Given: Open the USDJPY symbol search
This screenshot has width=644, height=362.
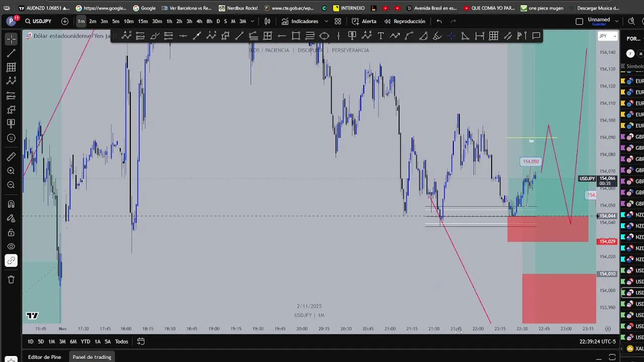Looking at the screenshot, I should click(x=38, y=21).
